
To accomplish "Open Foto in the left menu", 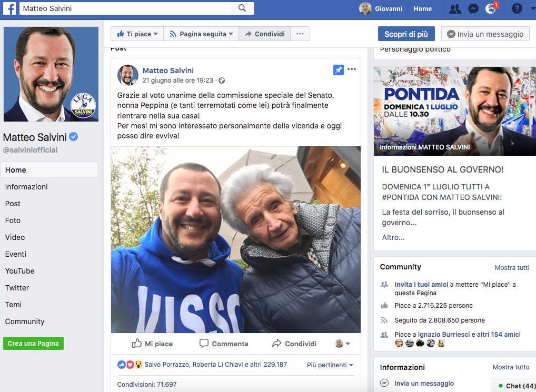I will (13, 220).
